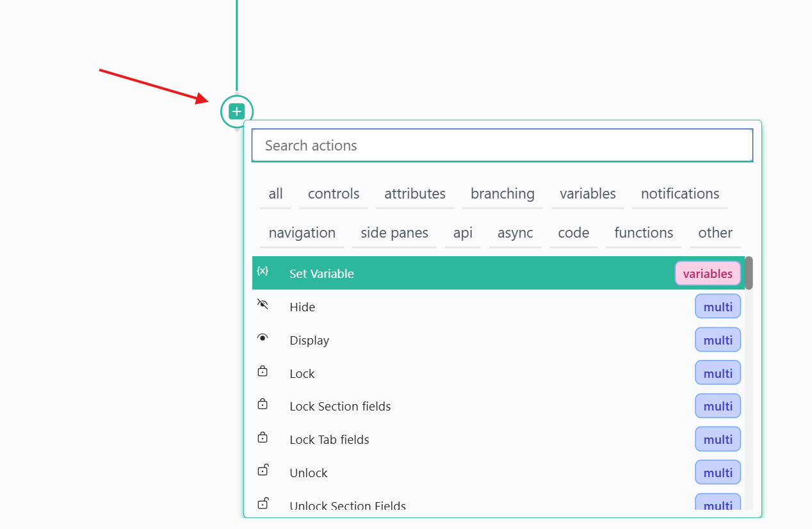Screen dimensions: 812x529
Task: Select the Lock Tab fields action
Action: (x=498, y=439)
